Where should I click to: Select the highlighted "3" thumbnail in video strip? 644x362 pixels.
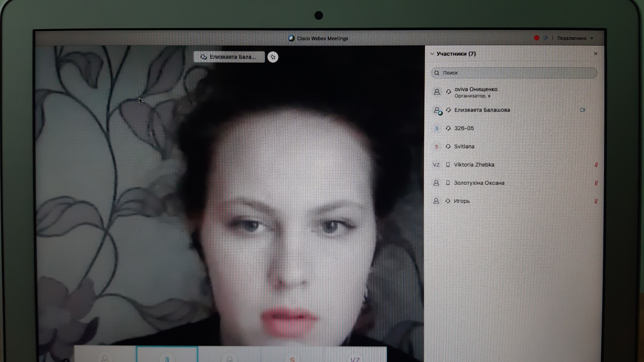coord(167,354)
